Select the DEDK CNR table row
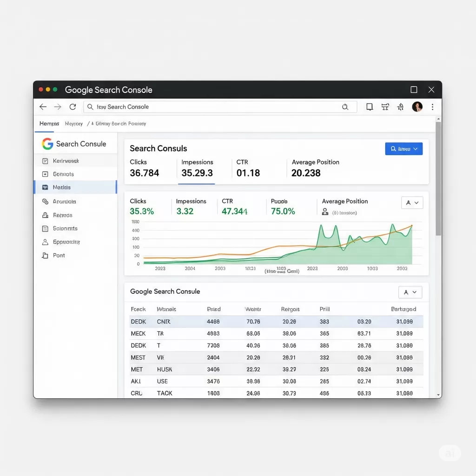The image size is (476, 476). (x=276, y=322)
